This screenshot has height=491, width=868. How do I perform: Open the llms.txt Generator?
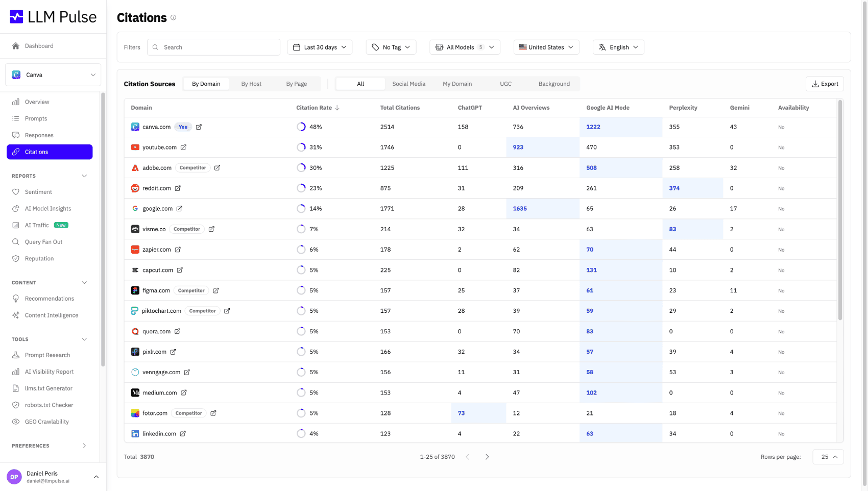pyautogui.click(x=48, y=388)
